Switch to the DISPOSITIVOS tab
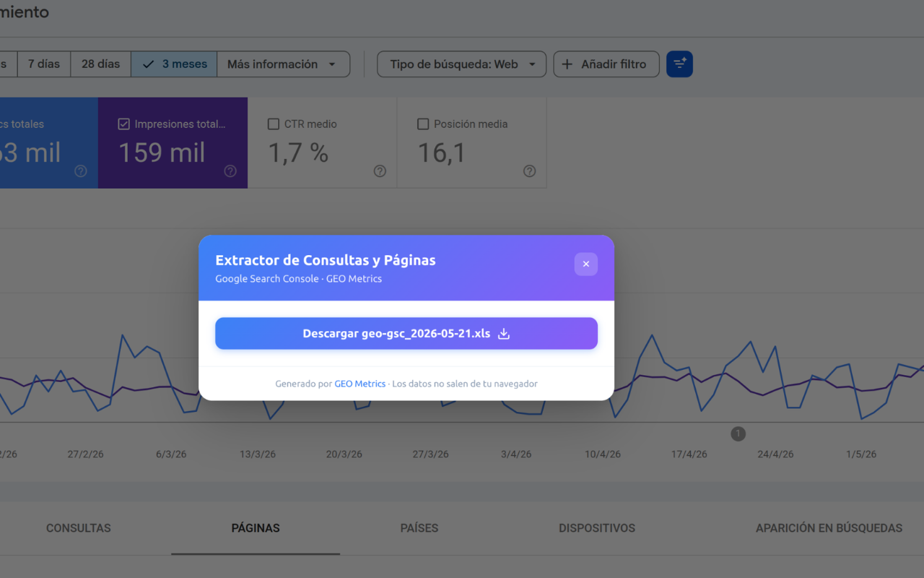The width and height of the screenshot is (924, 578). coord(597,528)
